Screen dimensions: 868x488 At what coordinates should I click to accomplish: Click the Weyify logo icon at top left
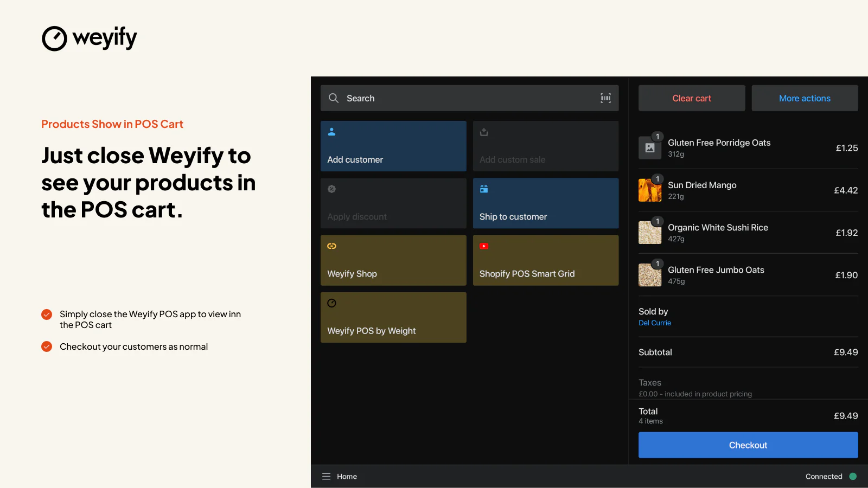pyautogui.click(x=54, y=38)
